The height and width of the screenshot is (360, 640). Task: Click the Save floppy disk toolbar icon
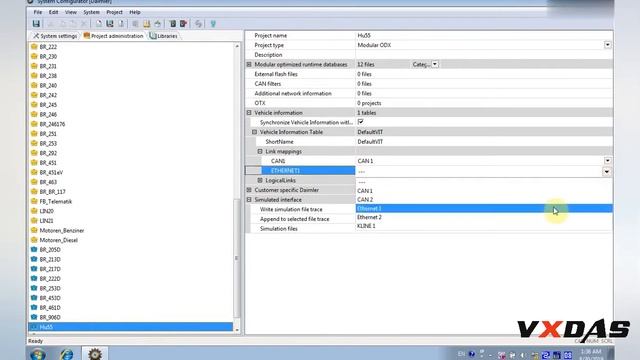[36, 24]
